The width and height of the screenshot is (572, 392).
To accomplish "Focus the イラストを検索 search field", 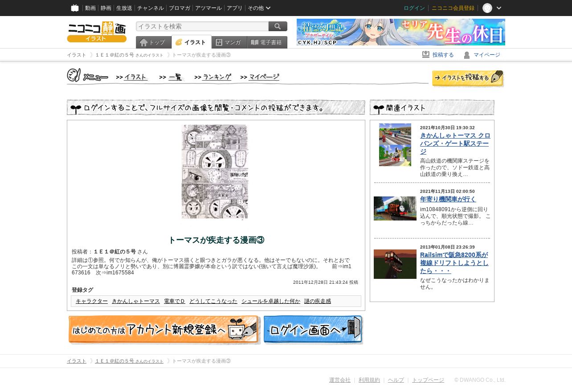I will point(202,26).
